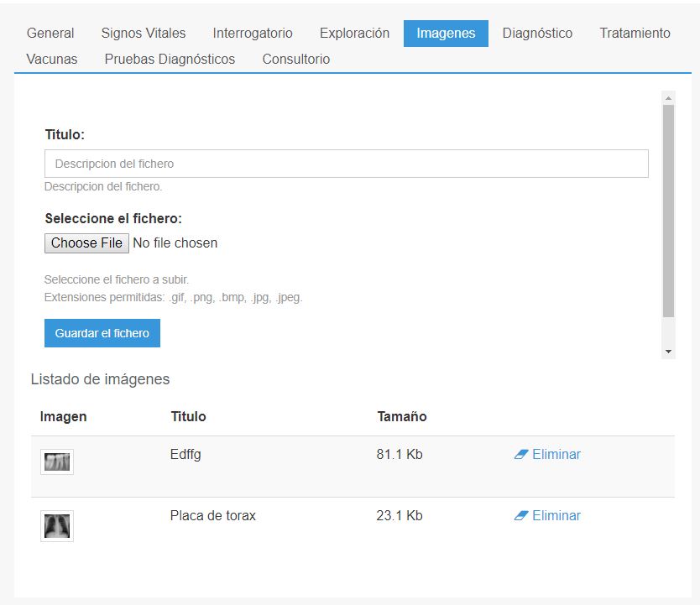Select the Imagenes tab
The image size is (700, 605).
pos(446,33)
